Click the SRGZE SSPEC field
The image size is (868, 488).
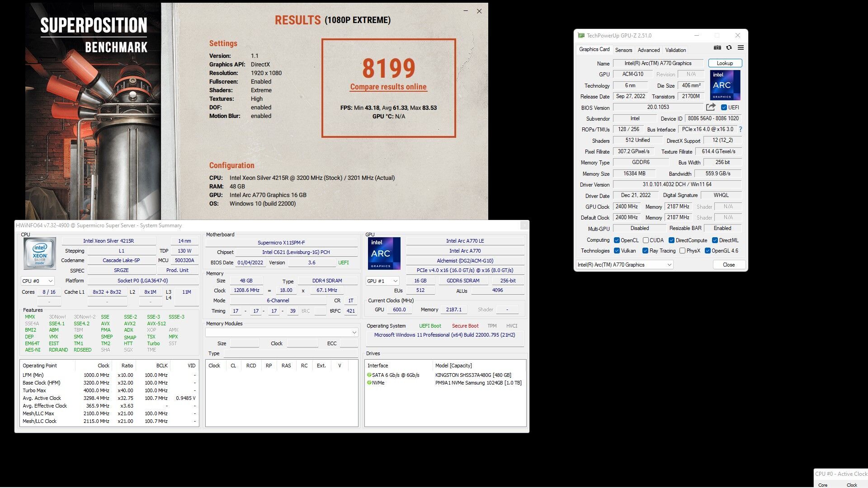(121, 270)
